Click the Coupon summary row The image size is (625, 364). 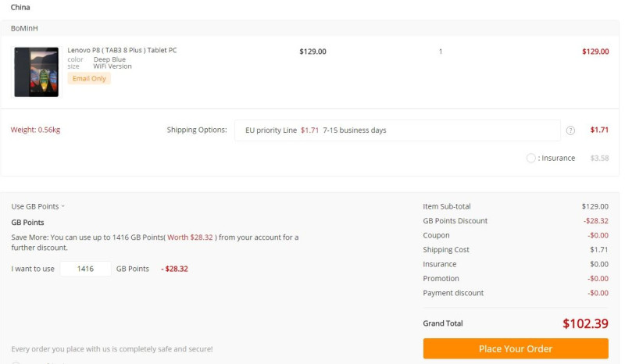tap(516, 235)
